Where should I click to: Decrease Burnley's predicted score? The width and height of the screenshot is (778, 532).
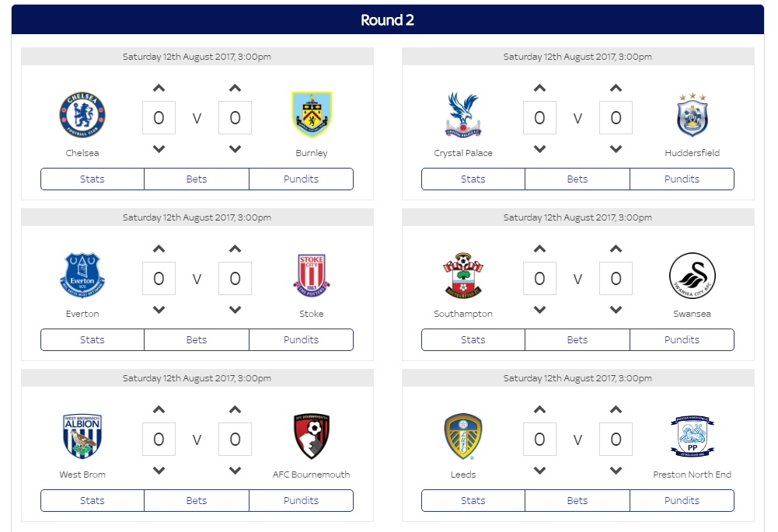coord(235,149)
